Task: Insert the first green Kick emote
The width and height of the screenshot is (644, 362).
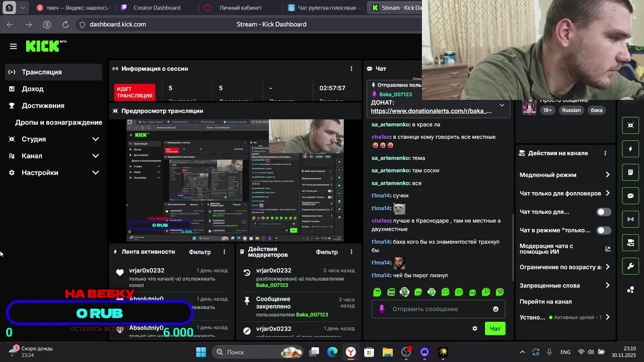Action: (377, 292)
